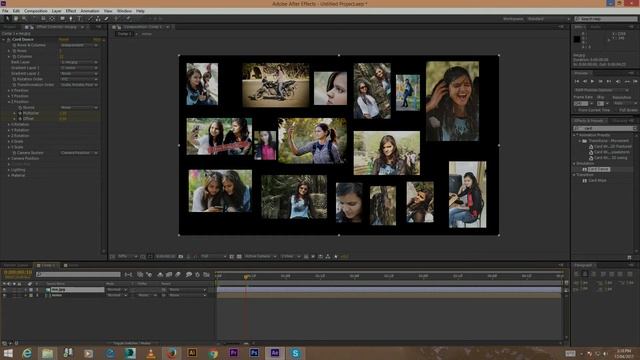This screenshot has width=640, height=360.
Task: Select the Horizontal Type tool
Action: coord(80,18)
